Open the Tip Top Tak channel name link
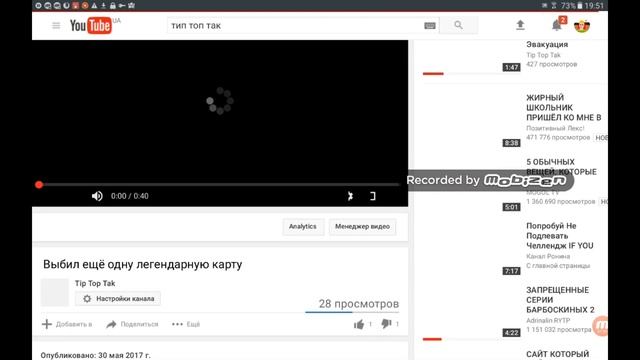This screenshot has height=360, width=640. coord(95,283)
